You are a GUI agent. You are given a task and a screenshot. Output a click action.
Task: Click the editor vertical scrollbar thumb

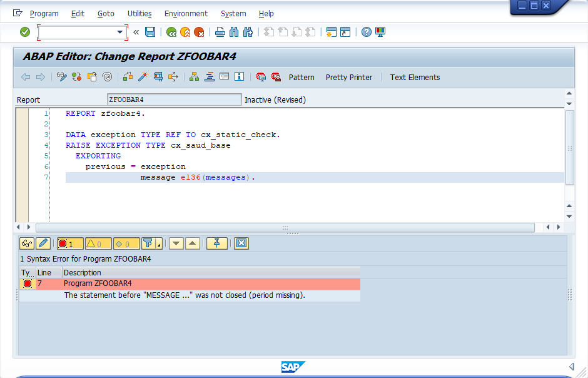point(569,147)
